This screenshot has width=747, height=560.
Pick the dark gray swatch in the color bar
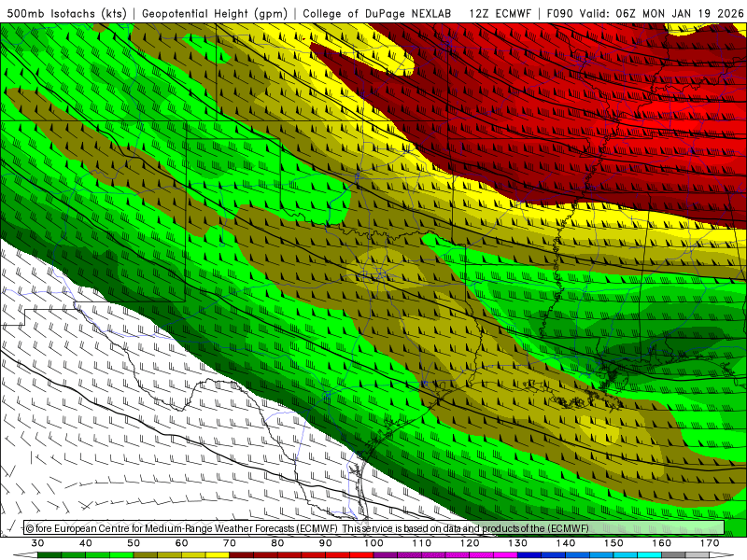pyautogui.click(x=673, y=555)
